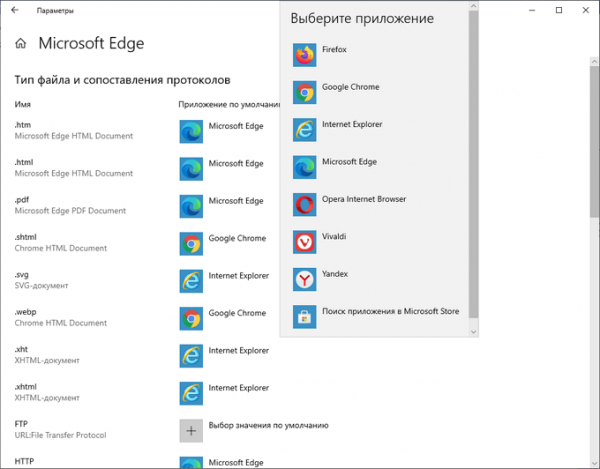Minimize the Параметры window
Screen dimensions: 600x469
click(x=532, y=10)
